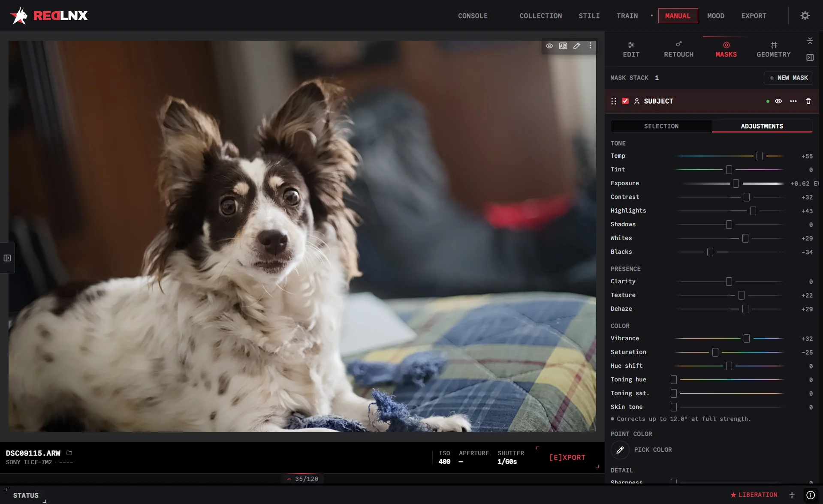Screen dimensions: 823x504
Task: Open the A|B compare view icon
Action: click(x=563, y=46)
